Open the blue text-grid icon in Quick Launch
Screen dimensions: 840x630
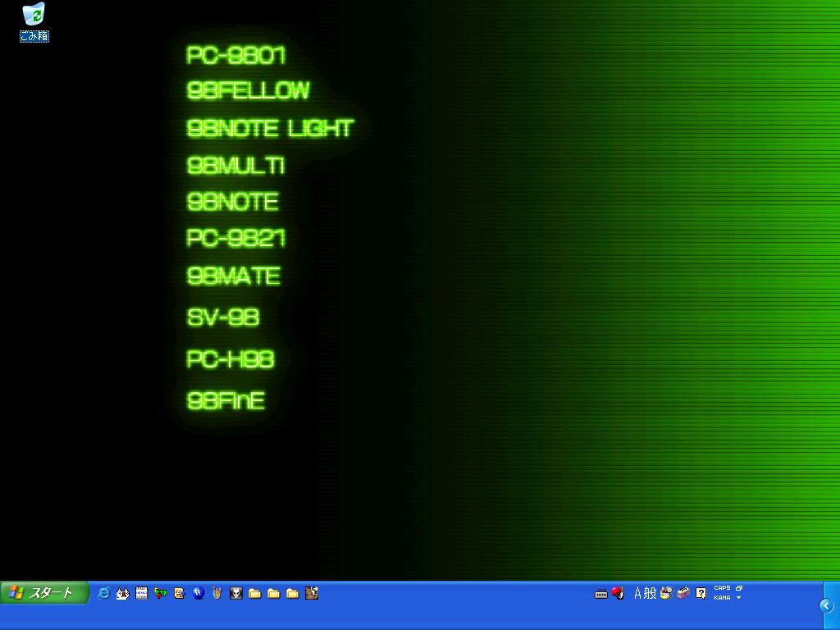pyautogui.click(x=141, y=593)
